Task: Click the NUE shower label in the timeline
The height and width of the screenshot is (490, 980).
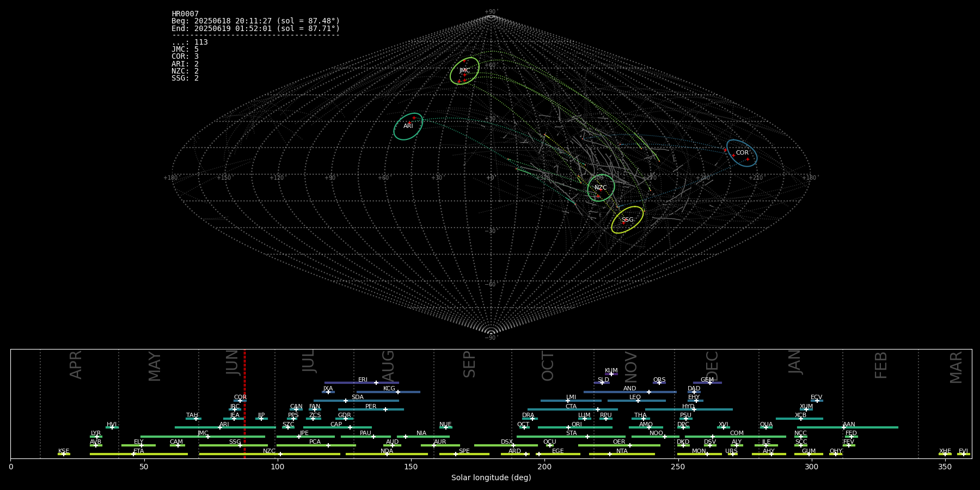Action: [445, 425]
